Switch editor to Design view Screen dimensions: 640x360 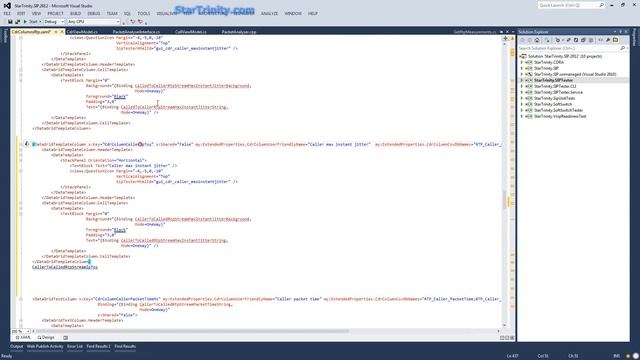[46, 338]
